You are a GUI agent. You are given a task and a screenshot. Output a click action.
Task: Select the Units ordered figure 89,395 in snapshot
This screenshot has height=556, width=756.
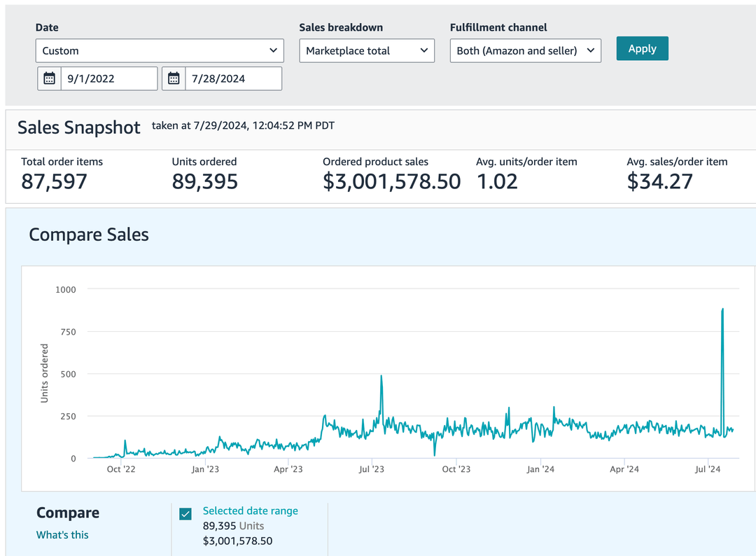click(205, 182)
